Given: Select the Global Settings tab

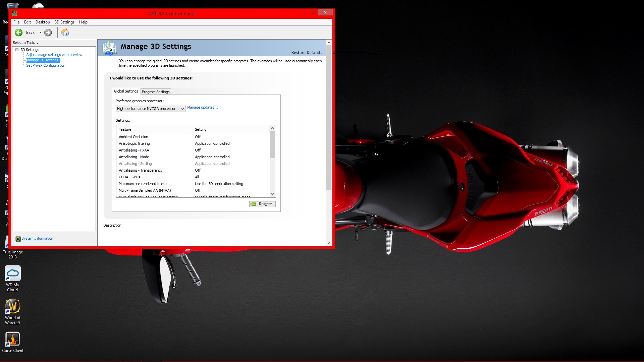Looking at the screenshot, I should (x=126, y=91).
